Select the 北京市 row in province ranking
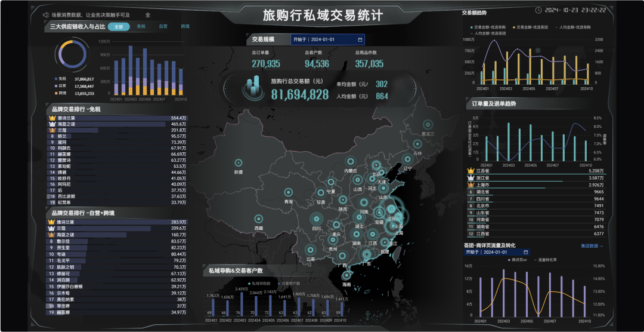Image resolution: width=644 pixels, height=332 pixels. (536, 205)
